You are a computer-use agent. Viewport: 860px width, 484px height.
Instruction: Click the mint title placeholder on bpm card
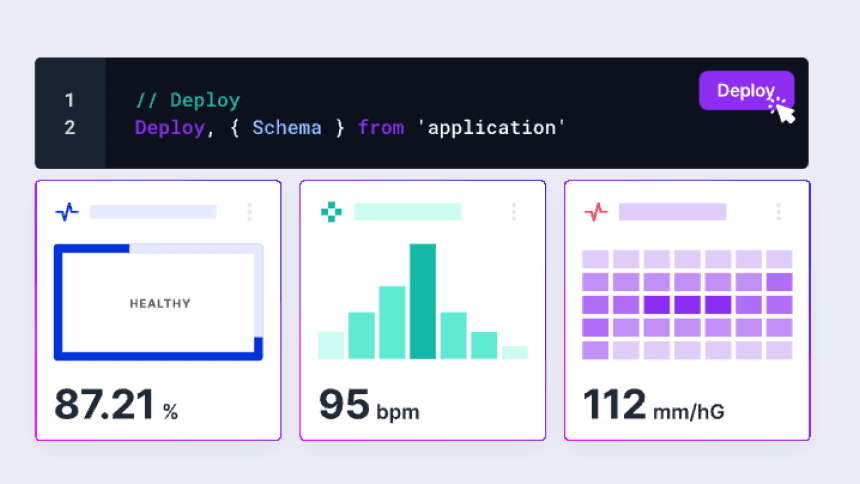click(408, 212)
